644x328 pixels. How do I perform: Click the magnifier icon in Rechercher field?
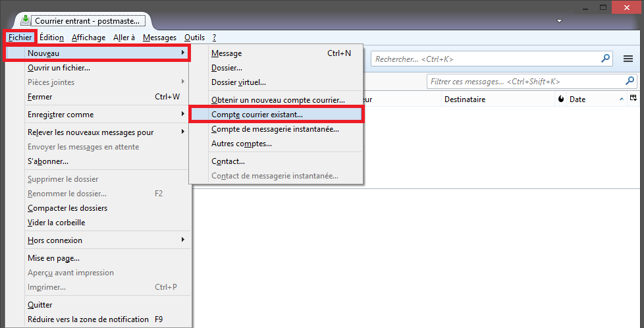point(605,59)
